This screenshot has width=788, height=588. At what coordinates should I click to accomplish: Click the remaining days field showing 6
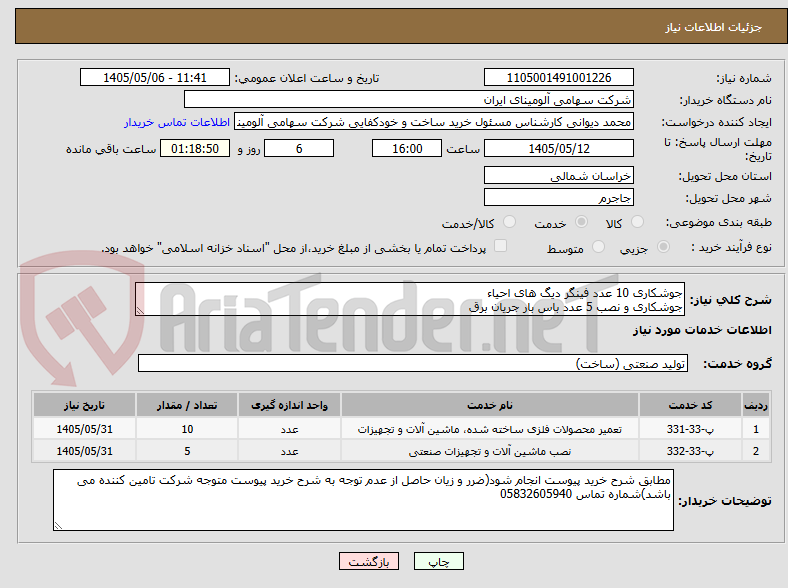(299, 148)
